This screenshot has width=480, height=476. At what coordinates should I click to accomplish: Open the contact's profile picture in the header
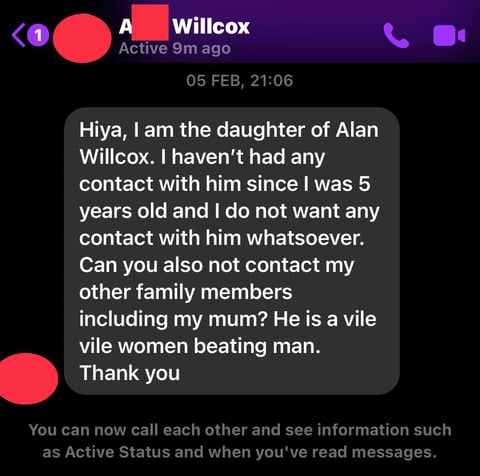pos(82,38)
